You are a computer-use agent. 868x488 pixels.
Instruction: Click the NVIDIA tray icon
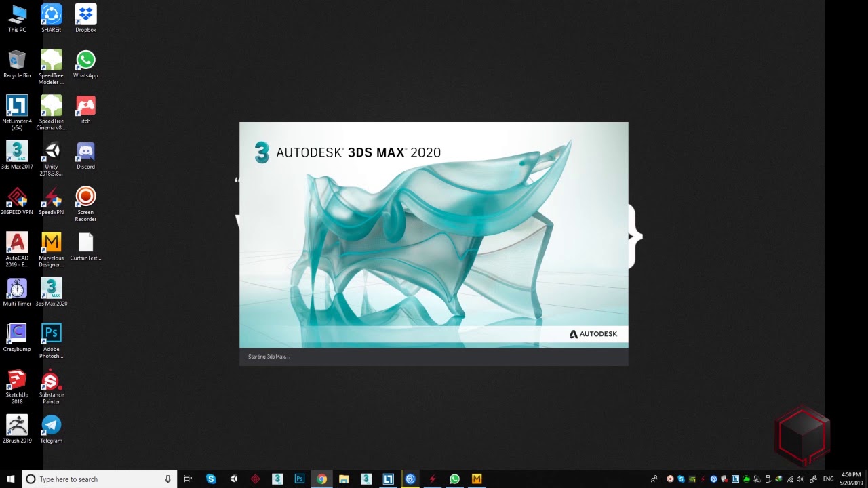(x=692, y=479)
